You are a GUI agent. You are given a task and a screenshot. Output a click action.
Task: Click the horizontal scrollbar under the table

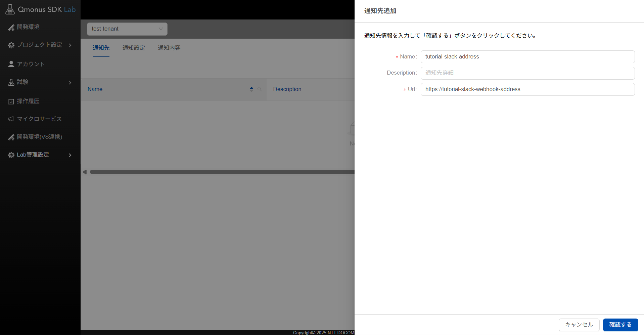222,172
